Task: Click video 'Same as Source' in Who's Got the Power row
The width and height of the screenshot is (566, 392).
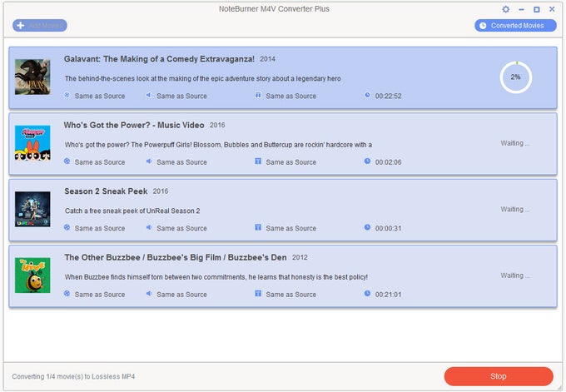Action: pyautogui.click(x=100, y=162)
